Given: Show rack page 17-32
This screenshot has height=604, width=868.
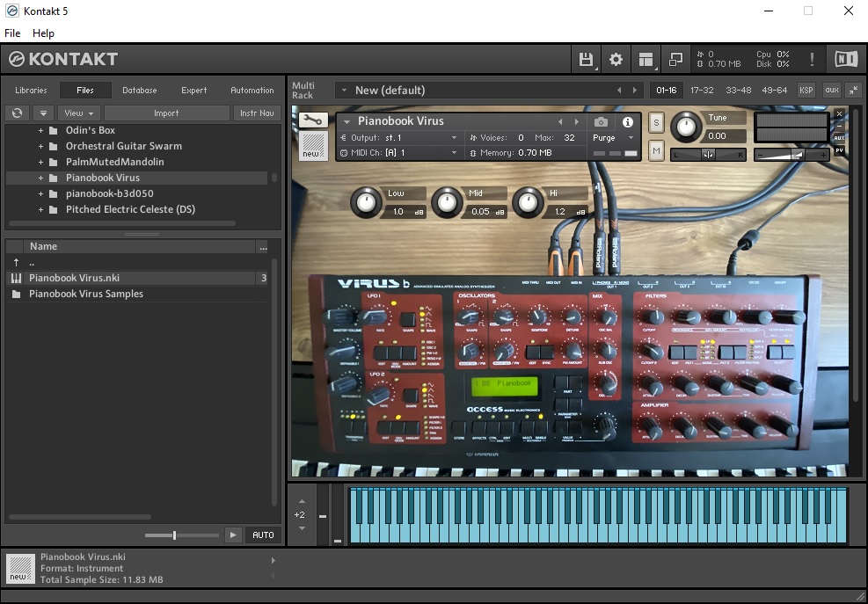Looking at the screenshot, I should tap(702, 91).
